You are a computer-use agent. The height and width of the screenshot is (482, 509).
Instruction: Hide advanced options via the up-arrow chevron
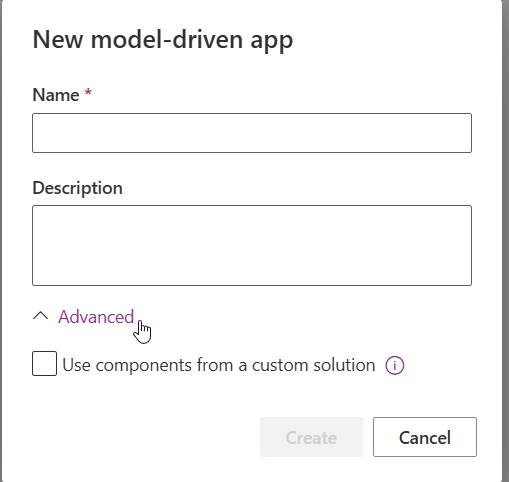point(41,316)
